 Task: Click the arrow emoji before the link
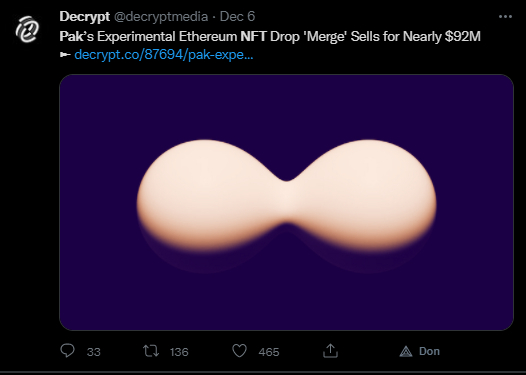click(x=65, y=55)
